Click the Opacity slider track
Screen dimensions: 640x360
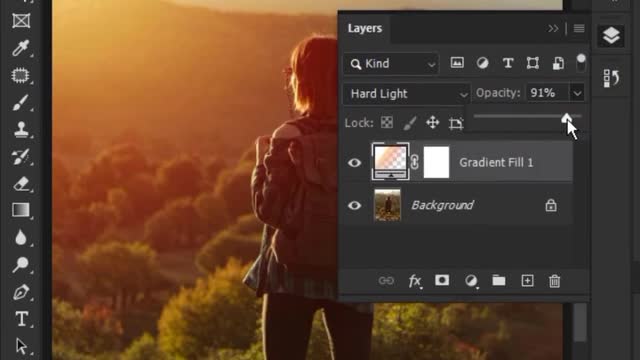527,116
